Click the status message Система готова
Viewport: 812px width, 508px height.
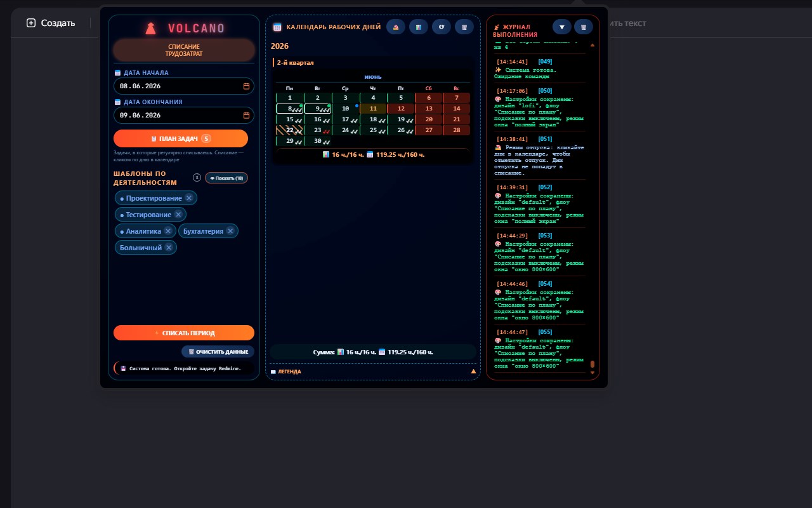coord(185,368)
